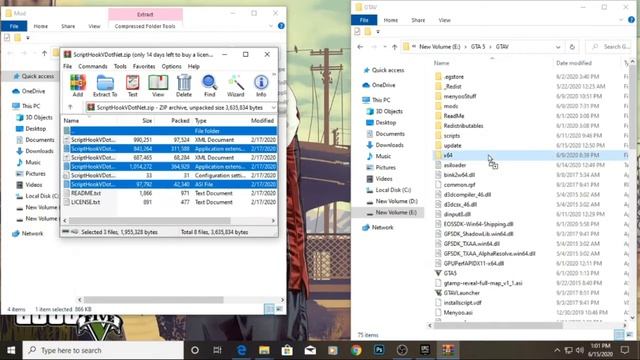This screenshot has height=360, width=640.
Task: Click WinRAR Delete icon
Action: tap(184, 86)
